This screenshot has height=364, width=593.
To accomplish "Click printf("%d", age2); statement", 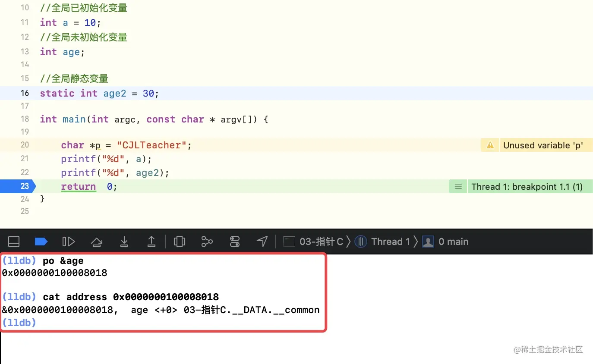I will pyautogui.click(x=115, y=173).
